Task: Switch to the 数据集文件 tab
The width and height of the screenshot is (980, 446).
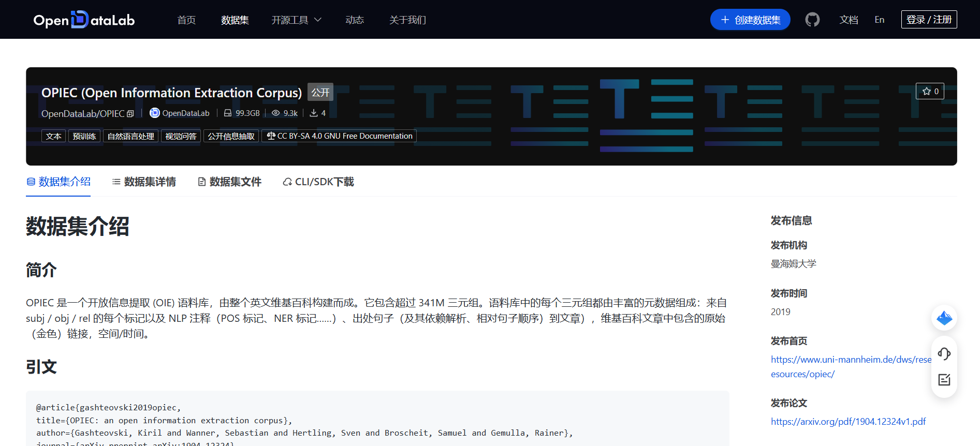Action: (229, 182)
